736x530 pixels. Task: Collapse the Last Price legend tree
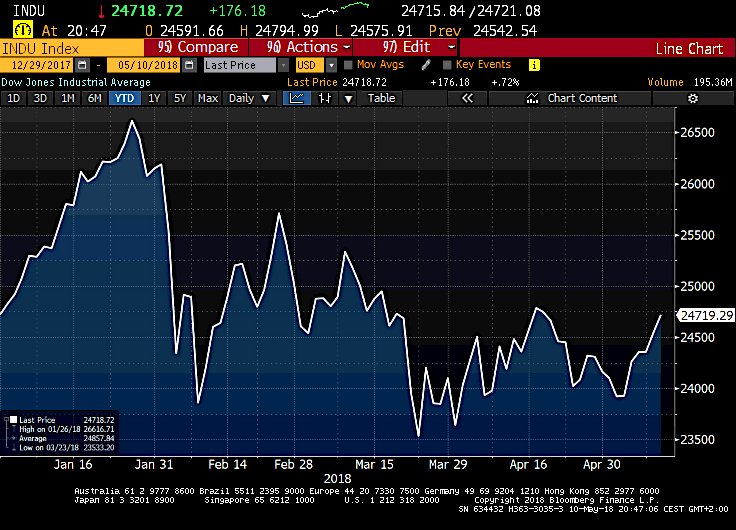click(x=6, y=420)
